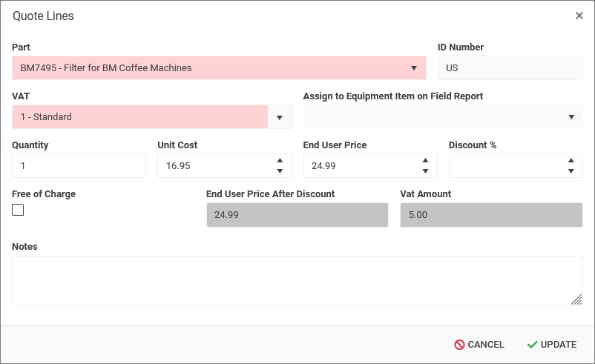Tick the Free of Charge checkbox
The image size is (595, 364).
pos(18,210)
